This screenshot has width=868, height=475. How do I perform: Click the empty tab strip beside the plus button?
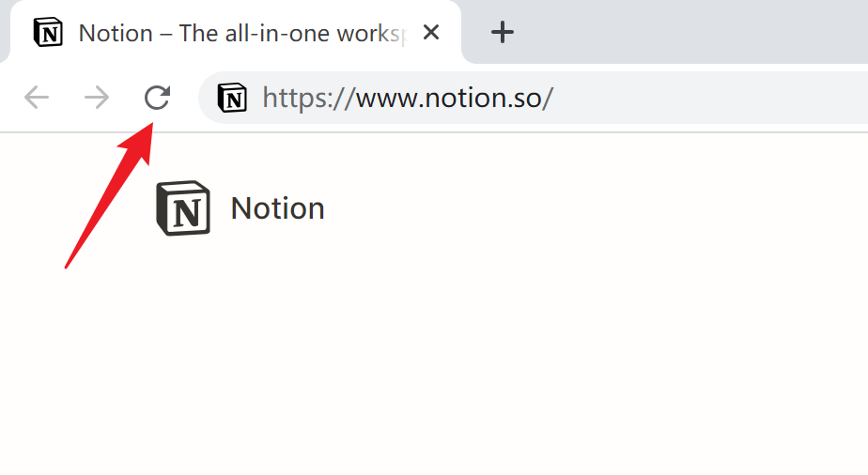[692, 32]
